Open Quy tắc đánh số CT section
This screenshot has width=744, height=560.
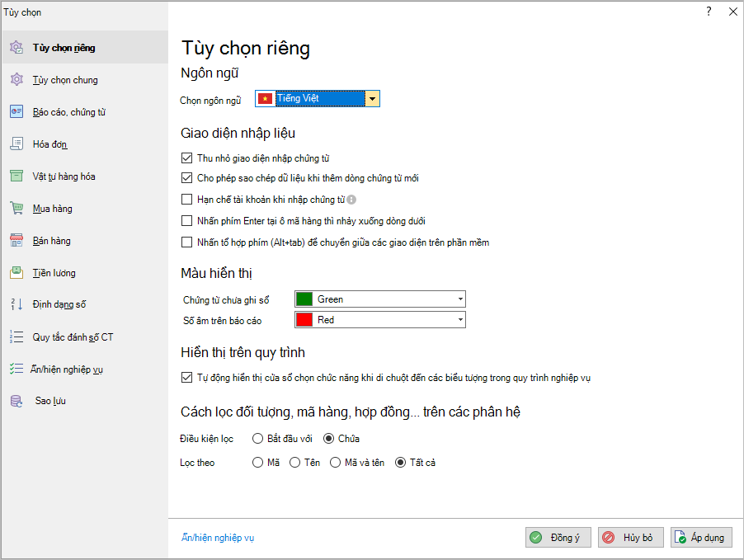(73, 337)
